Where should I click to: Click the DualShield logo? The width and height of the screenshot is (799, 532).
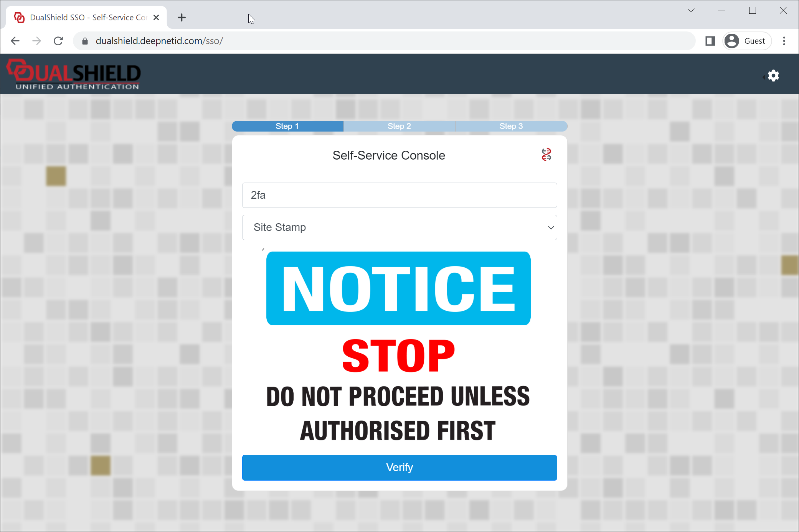[x=74, y=74]
